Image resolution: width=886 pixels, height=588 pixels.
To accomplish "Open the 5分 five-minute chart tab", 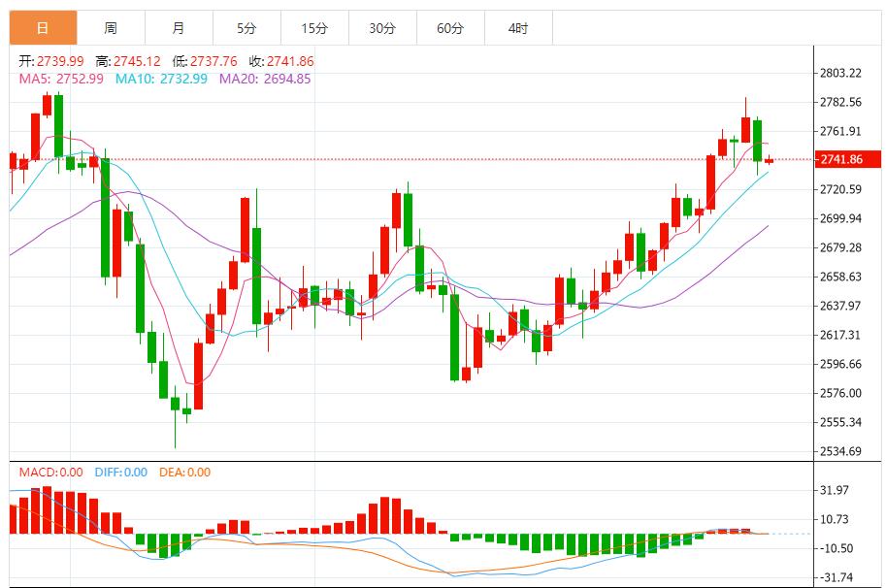I will (246, 28).
